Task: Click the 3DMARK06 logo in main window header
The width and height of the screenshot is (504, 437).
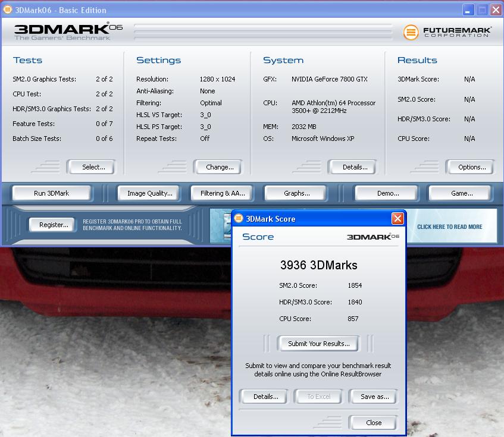Action: point(68,32)
